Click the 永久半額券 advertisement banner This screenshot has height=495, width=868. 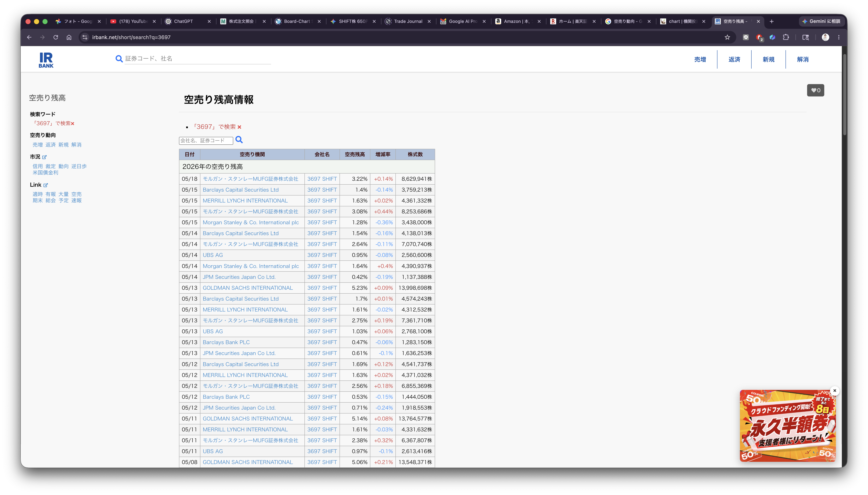click(x=787, y=426)
